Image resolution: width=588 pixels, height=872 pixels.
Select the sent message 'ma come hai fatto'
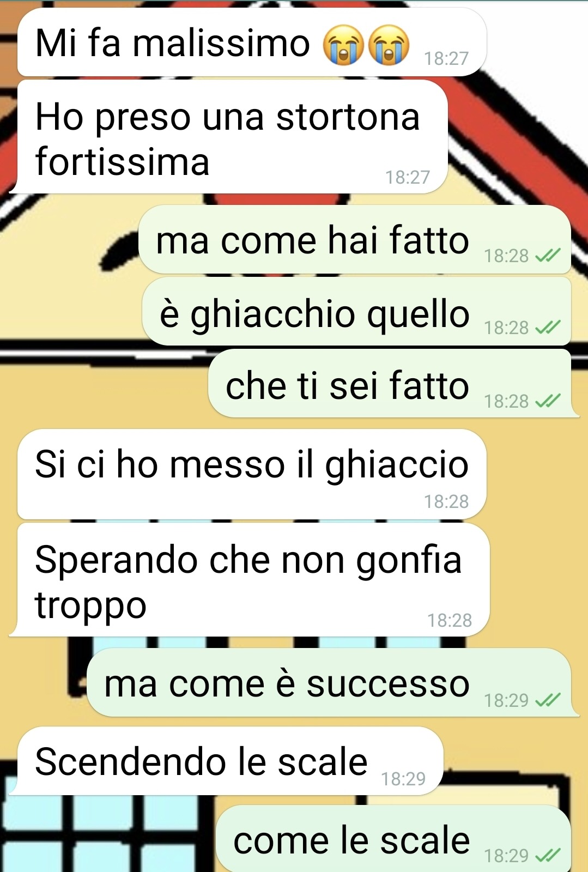[355, 239]
